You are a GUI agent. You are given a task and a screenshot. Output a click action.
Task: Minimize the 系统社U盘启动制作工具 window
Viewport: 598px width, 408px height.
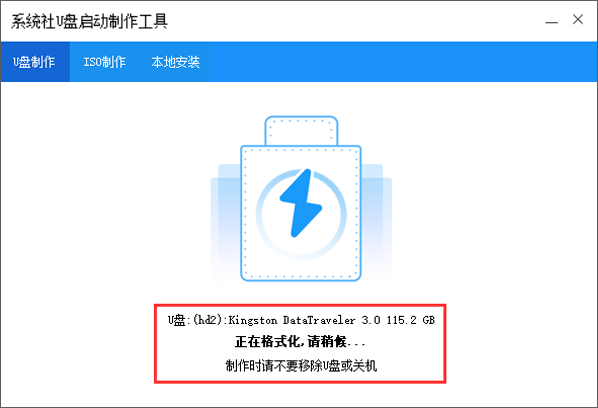click(551, 20)
